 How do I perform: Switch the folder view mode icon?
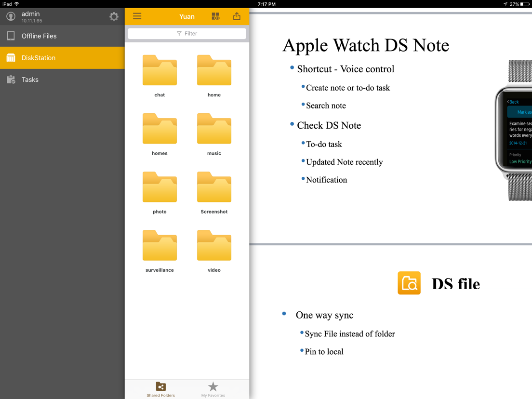point(215,16)
